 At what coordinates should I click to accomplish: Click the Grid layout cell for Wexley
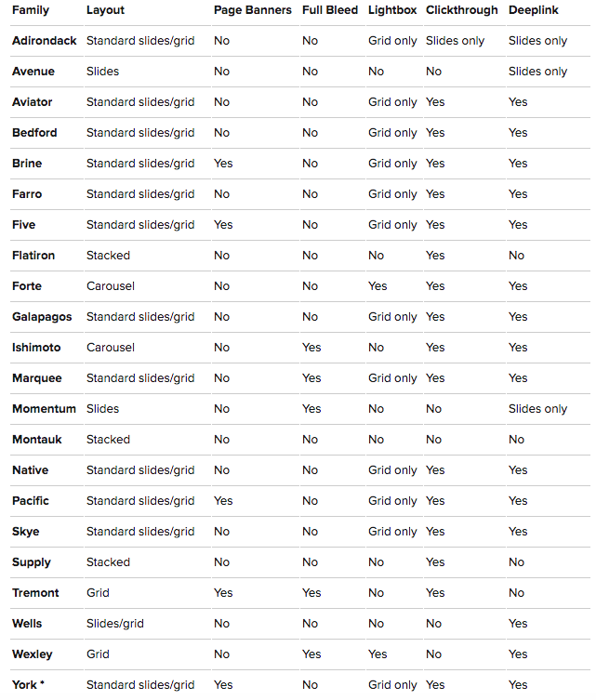pos(98,654)
